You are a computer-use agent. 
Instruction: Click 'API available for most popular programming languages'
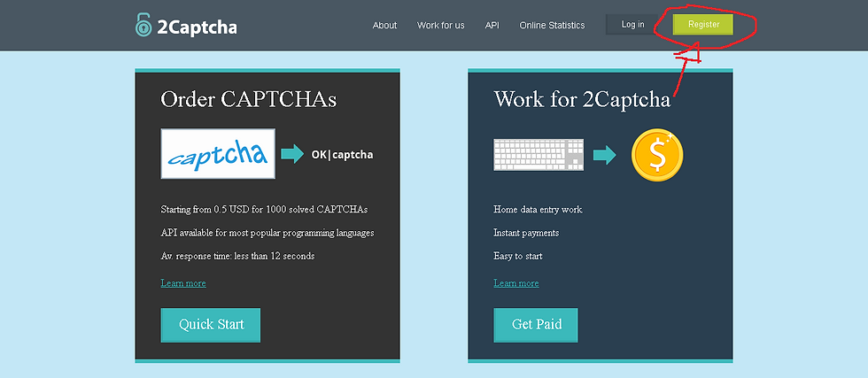point(267,233)
